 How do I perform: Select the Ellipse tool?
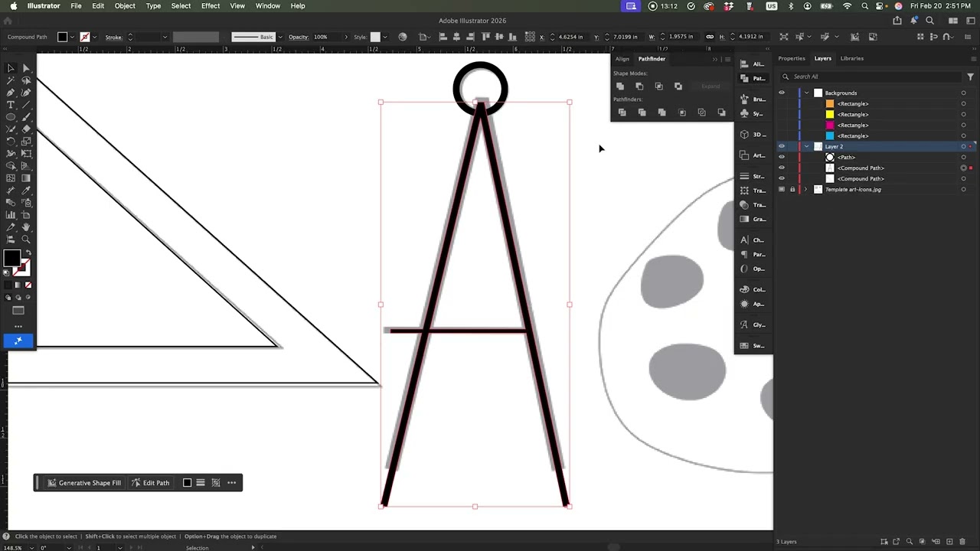point(11,117)
